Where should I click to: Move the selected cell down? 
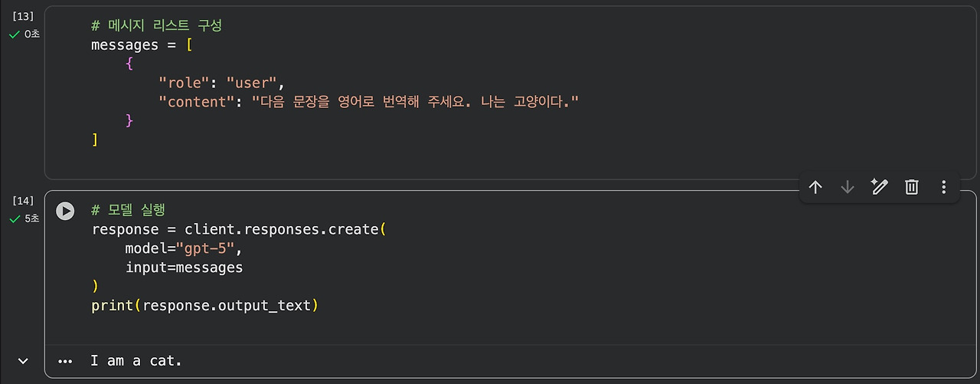[x=847, y=187]
